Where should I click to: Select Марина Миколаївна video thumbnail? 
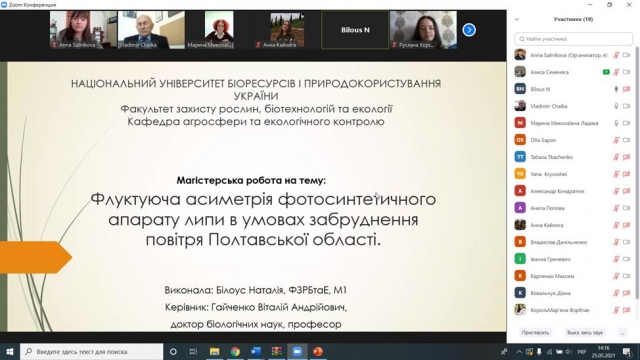pyautogui.click(x=219, y=30)
